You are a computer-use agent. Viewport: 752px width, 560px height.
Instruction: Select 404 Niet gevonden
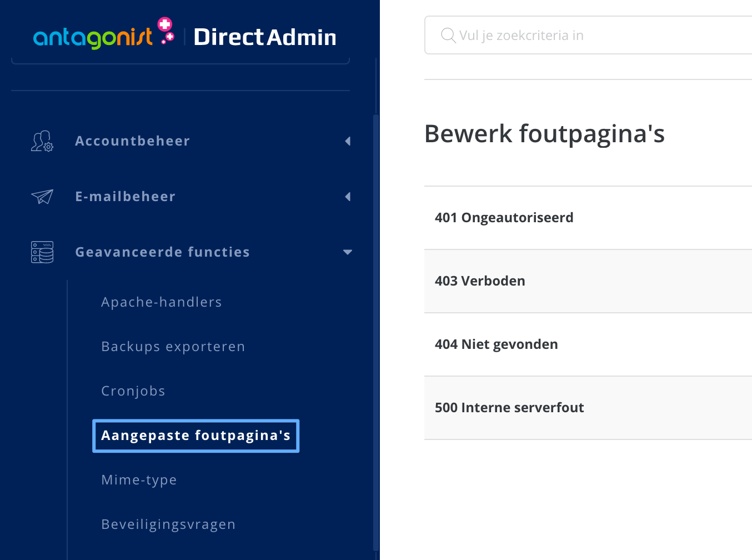[x=497, y=344]
